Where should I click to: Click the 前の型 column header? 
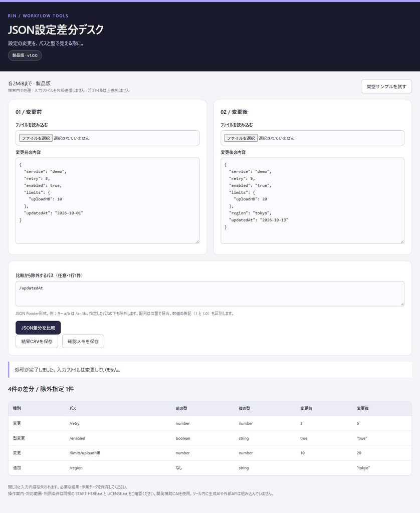click(181, 408)
